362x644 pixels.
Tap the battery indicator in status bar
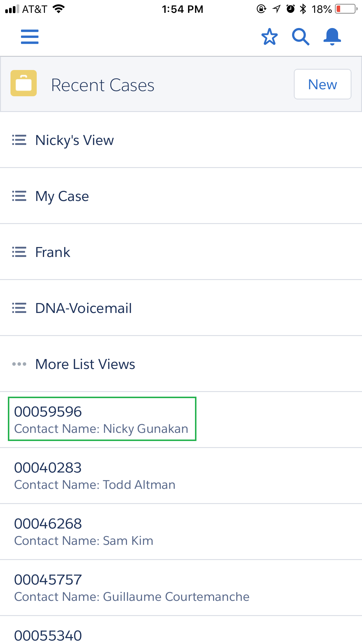[x=346, y=9]
